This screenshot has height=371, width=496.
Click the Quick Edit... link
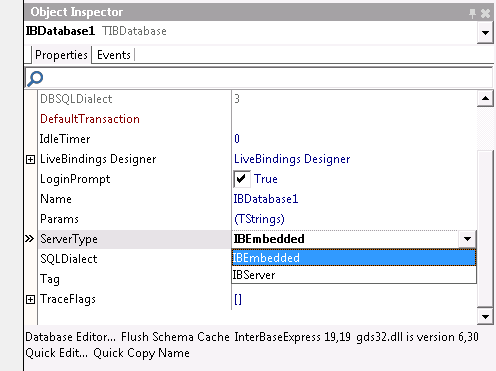click(57, 353)
